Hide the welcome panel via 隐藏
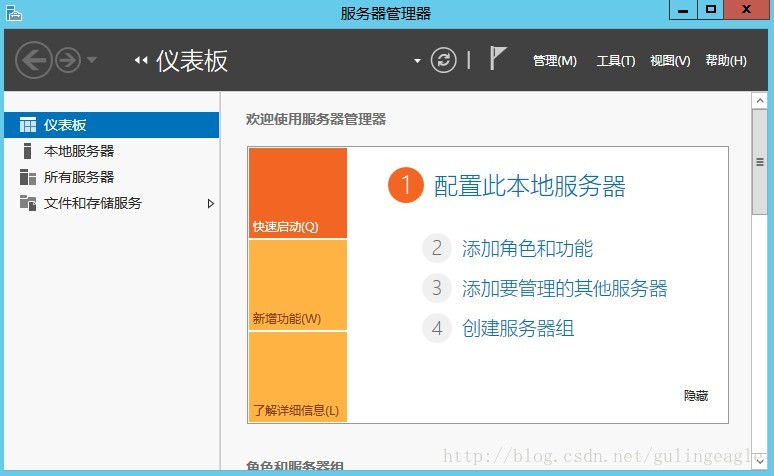The width and height of the screenshot is (774, 476). click(x=696, y=396)
